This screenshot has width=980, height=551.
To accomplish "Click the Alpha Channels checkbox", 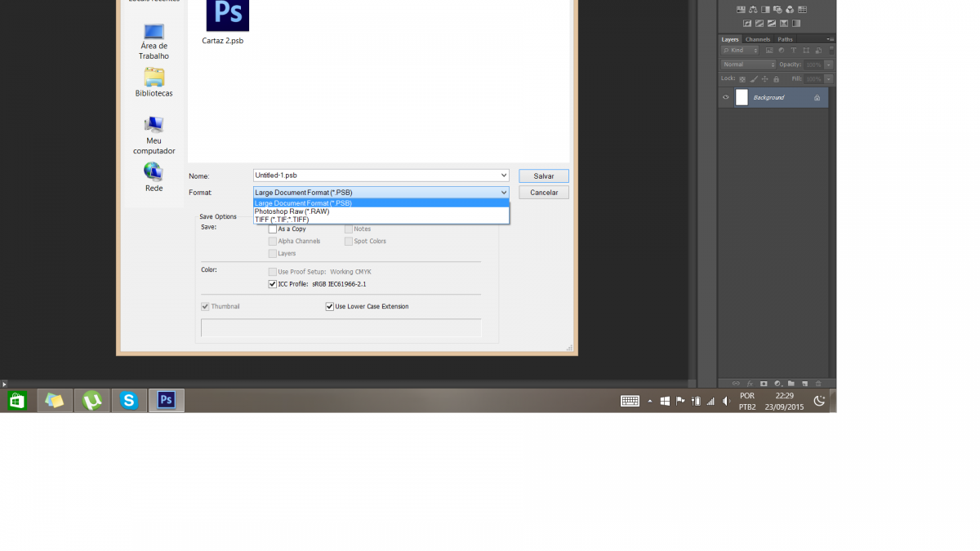I will point(273,242).
